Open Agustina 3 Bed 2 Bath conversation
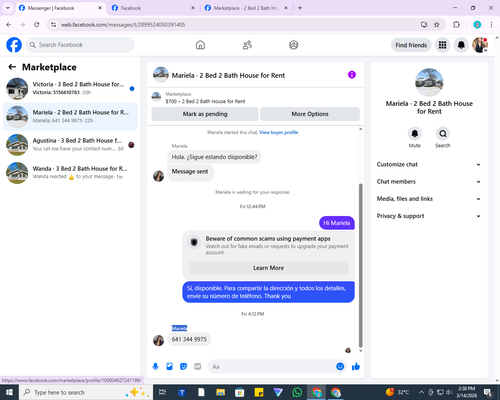The width and height of the screenshot is (500, 400). click(x=70, y=145)
